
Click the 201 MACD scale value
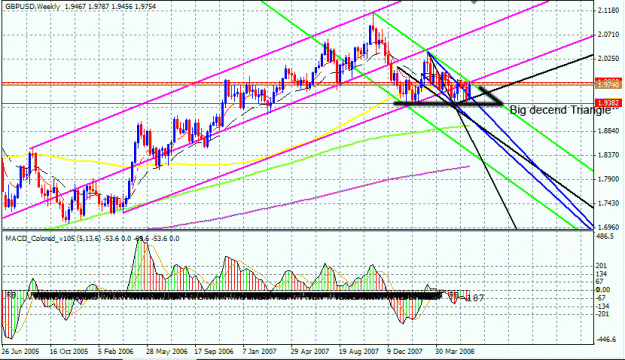(601, 266)
